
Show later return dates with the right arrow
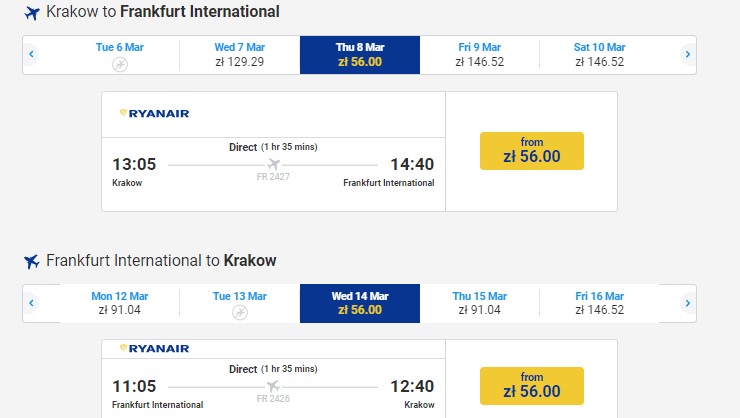(687, 303)
